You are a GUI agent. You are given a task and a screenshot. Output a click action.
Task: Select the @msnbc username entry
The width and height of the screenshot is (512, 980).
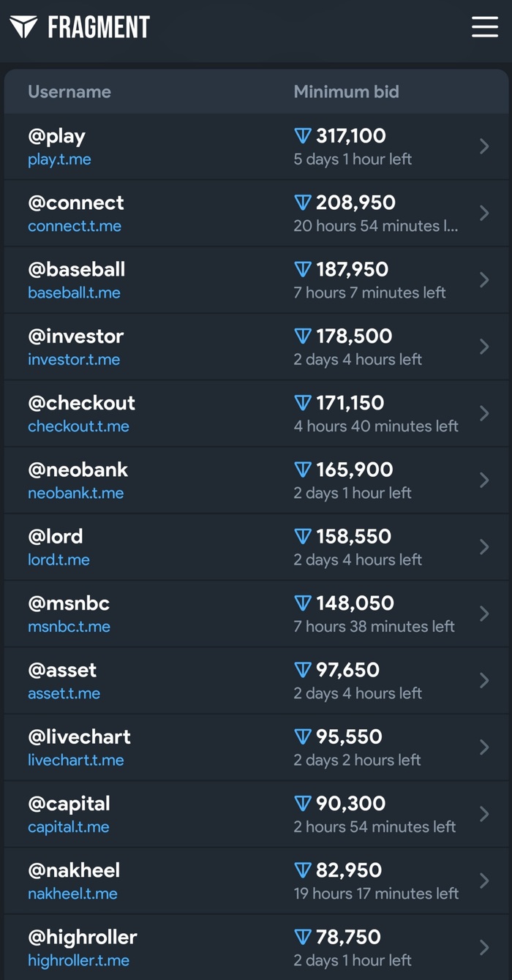click(x=69, y=603)
